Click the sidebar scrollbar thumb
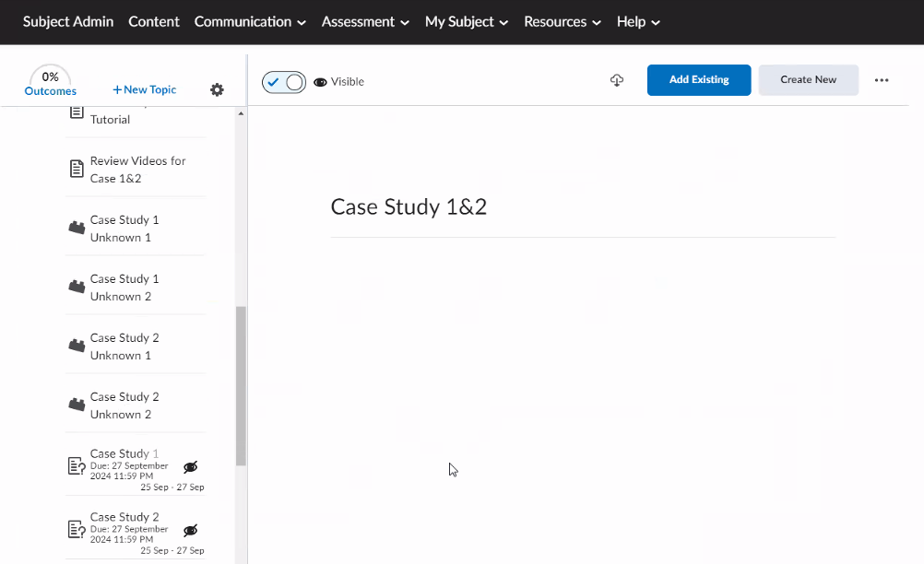924x564 pixels. (241, 386)
